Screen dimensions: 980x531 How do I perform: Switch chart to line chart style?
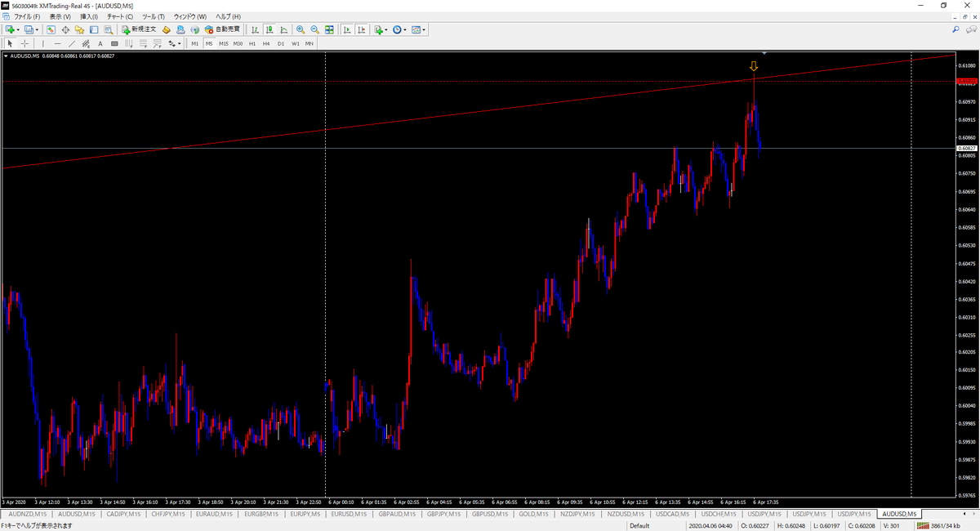click(x=283, y=29)
